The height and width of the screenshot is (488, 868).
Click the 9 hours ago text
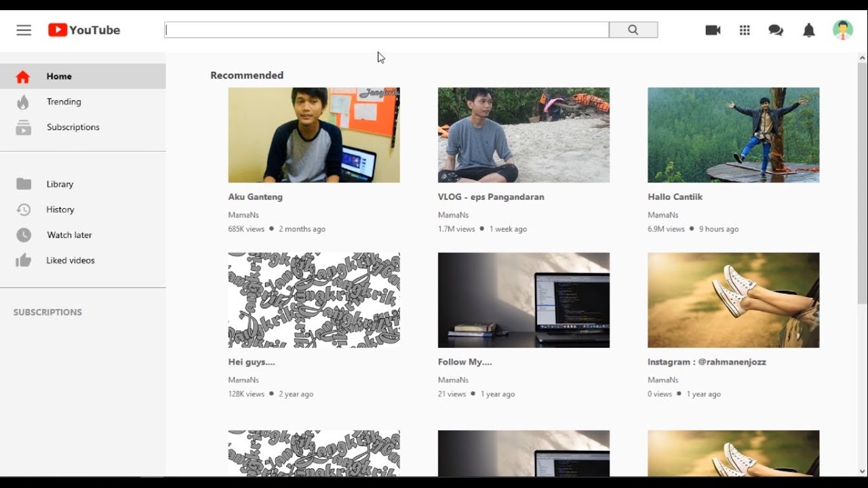tap(719, 229)
